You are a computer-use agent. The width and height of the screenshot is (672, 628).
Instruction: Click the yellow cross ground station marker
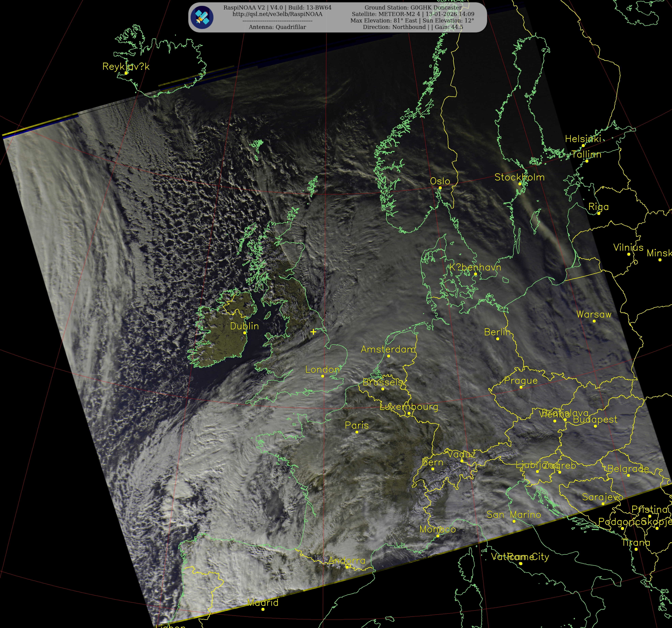[313, 332]
